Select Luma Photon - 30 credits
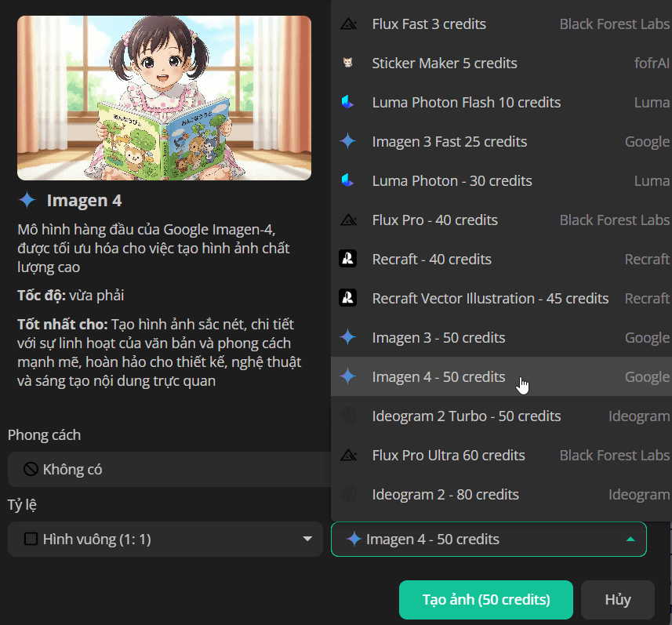This screenshot has height=625, width=672. 501,180
